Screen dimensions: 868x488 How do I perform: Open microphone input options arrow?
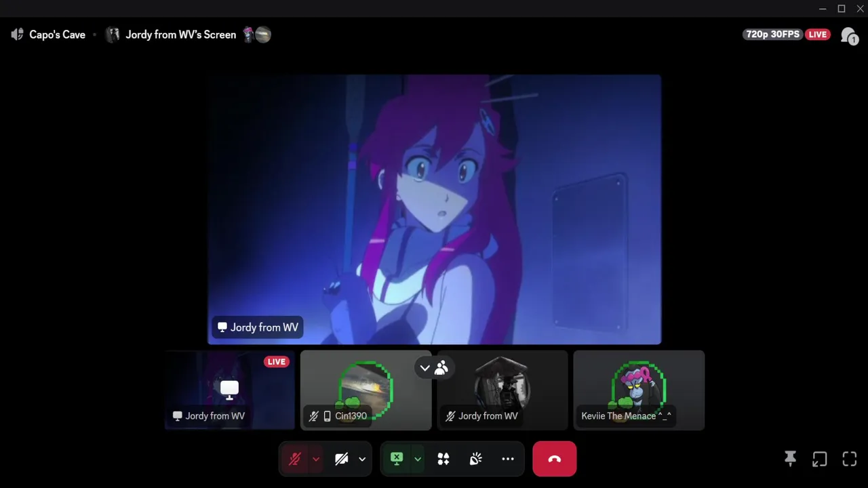pos(316,459)
